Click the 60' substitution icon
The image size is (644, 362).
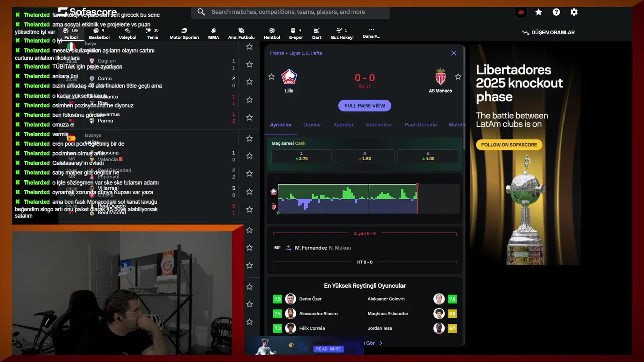pyautogui.click(x=289, y=248)
